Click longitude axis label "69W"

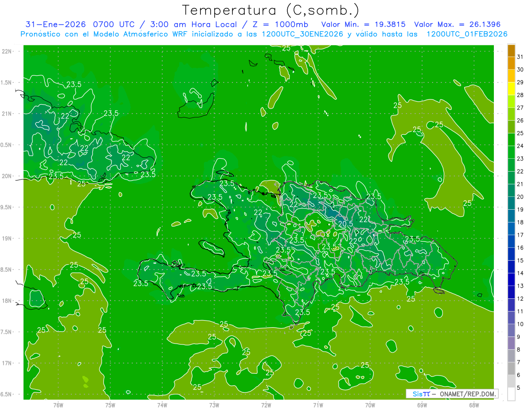(422, 405)
